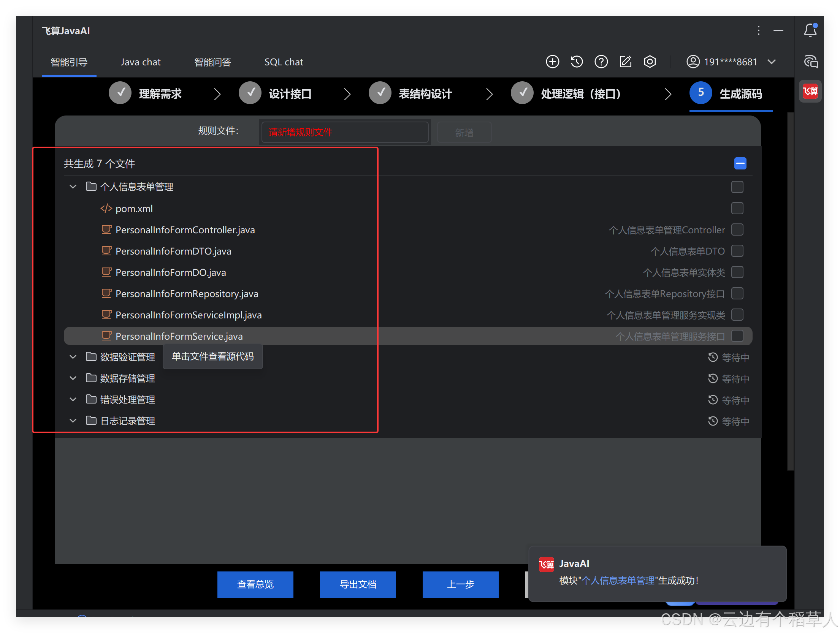Check the 个人信息表单管理服务接口 checkbox
This screenshot has width=840, height=633.
click(737, 336)
